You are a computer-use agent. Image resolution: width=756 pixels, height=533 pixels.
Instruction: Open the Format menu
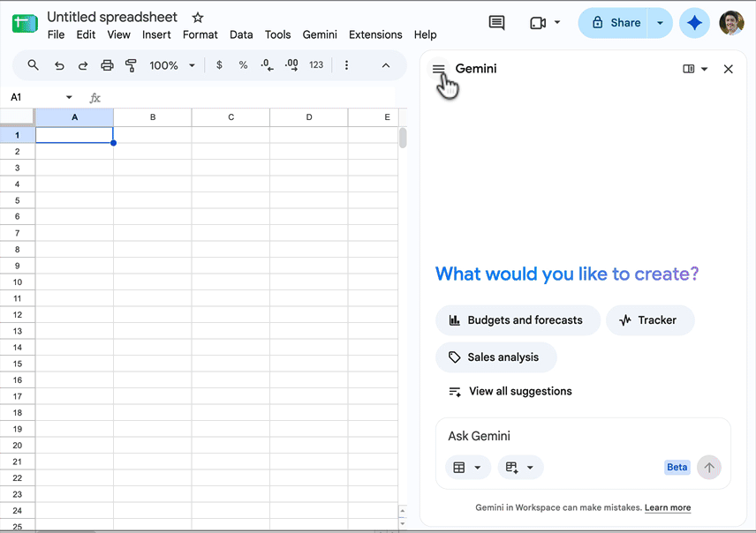[200, 34]
